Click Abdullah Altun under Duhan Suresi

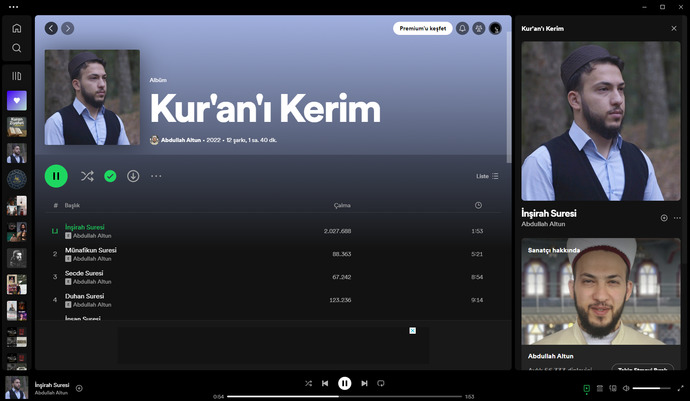[92, 305]
